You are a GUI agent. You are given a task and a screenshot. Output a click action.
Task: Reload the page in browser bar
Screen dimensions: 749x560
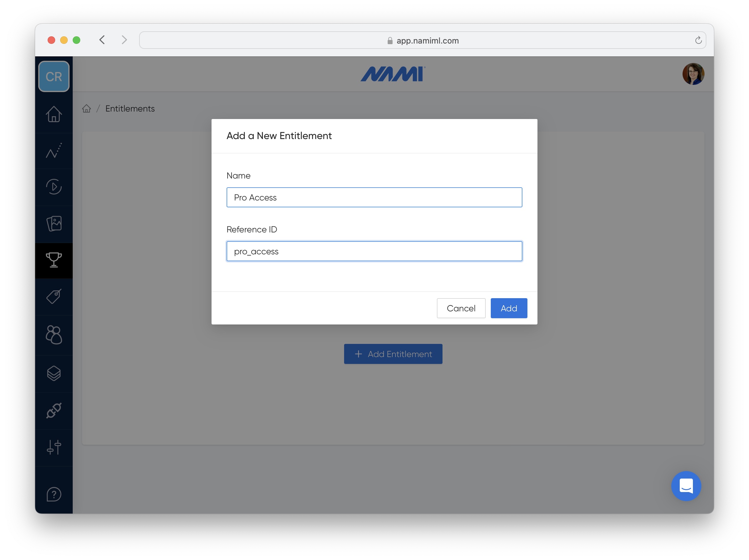pyautogui.click(x=698, y=40)
